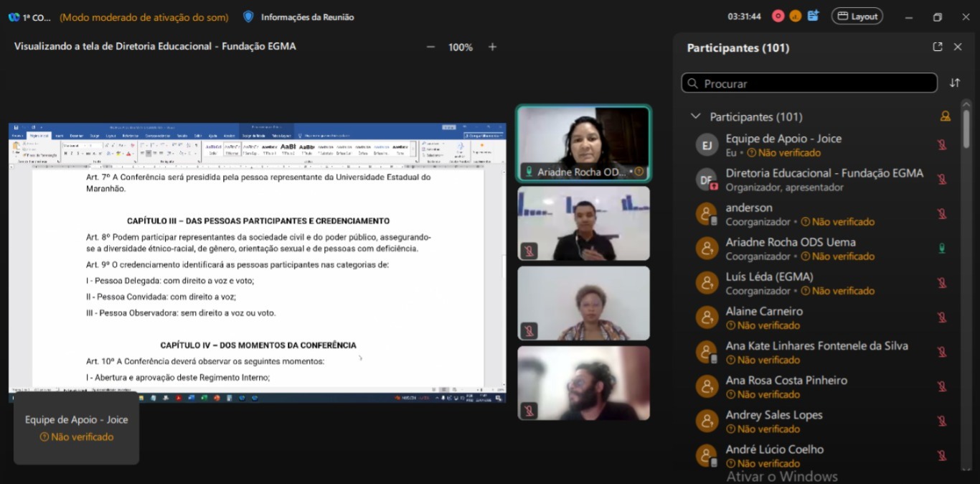
Task: Toggle muted microphone for anderson
Action: click(x=942, y=214)
